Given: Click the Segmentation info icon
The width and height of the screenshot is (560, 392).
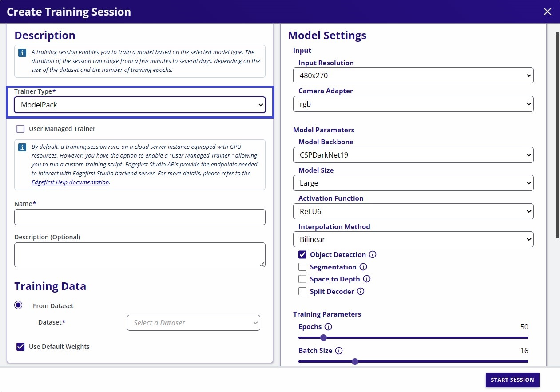Looking at the screenshot, I should pyautogui.click(x=363, y=267).
